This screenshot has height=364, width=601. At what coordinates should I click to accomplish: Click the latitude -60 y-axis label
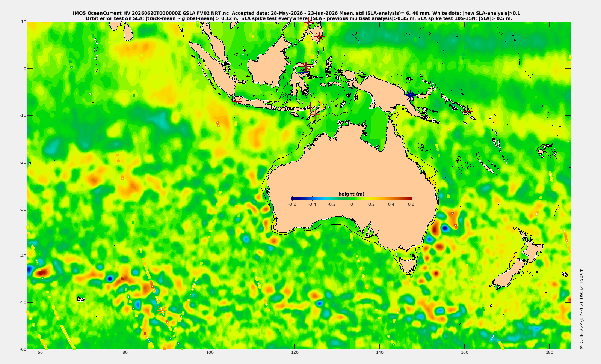tap(23, 349)
